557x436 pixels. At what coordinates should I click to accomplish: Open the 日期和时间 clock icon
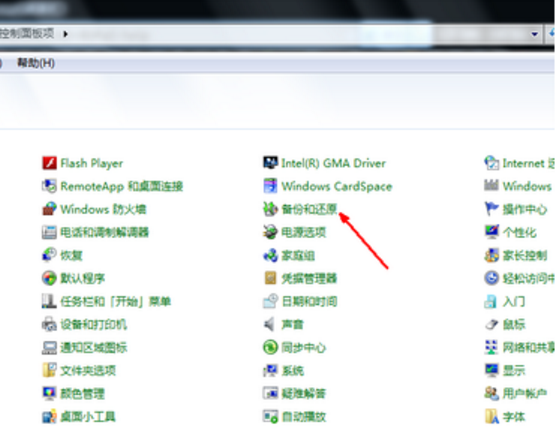[x=270, y=301]
